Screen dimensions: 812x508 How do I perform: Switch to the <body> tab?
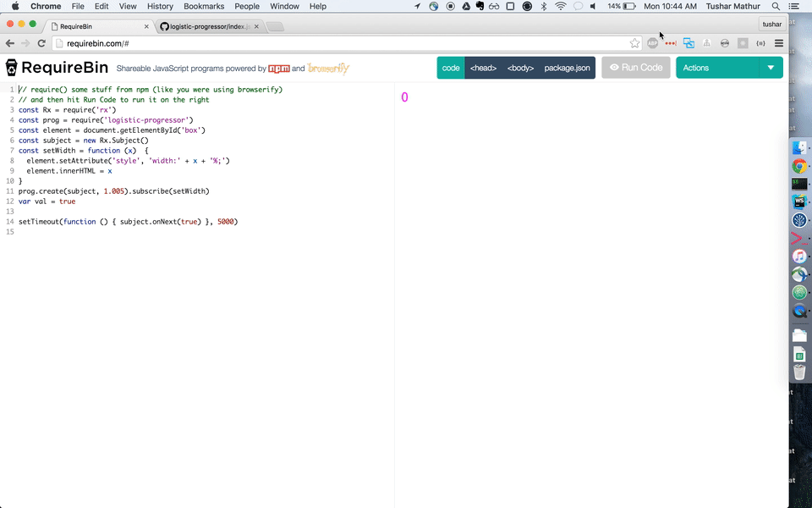pos(520,68)
